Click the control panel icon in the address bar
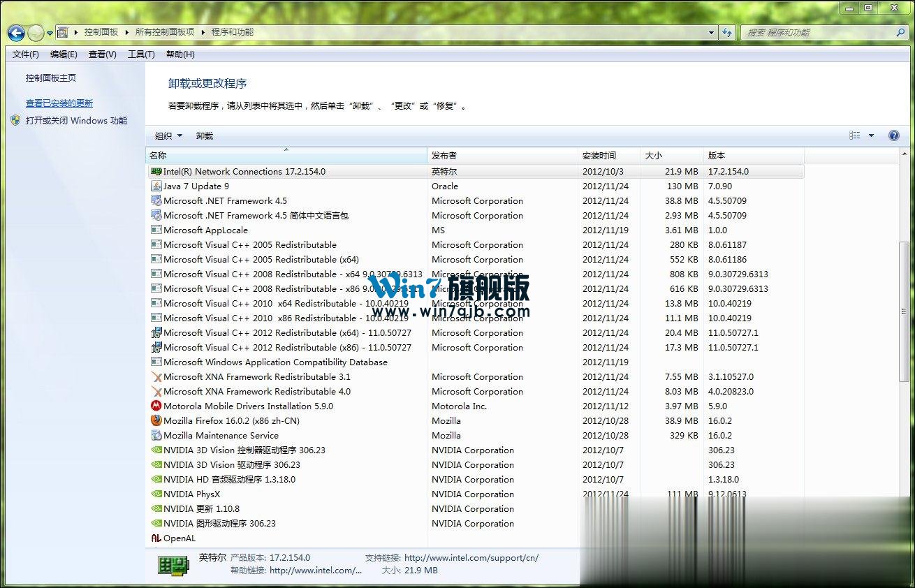This screenshot has width=915, height=588. coord(63,32)
